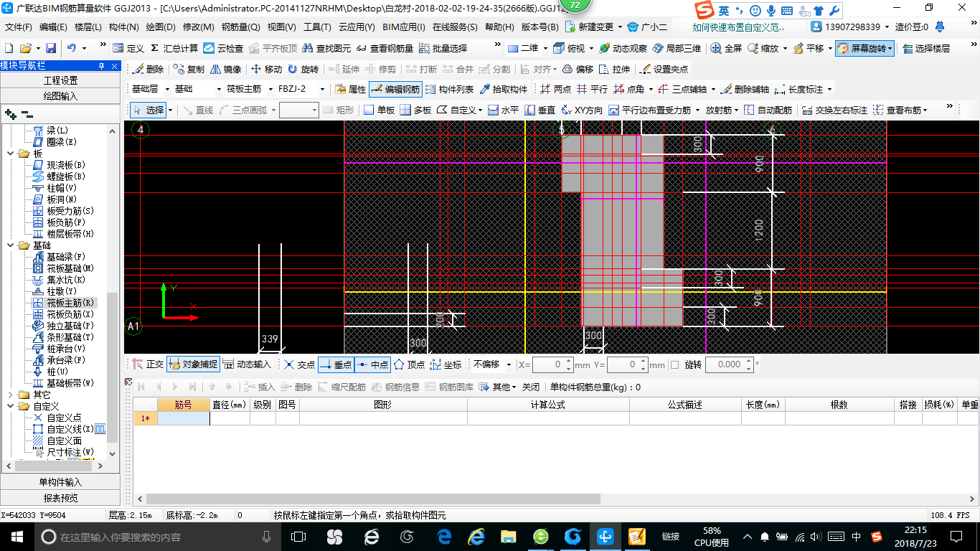The image size is (980, 551).
Task: Open the 钢筋量(Q) menu
Action: (240, 27)
